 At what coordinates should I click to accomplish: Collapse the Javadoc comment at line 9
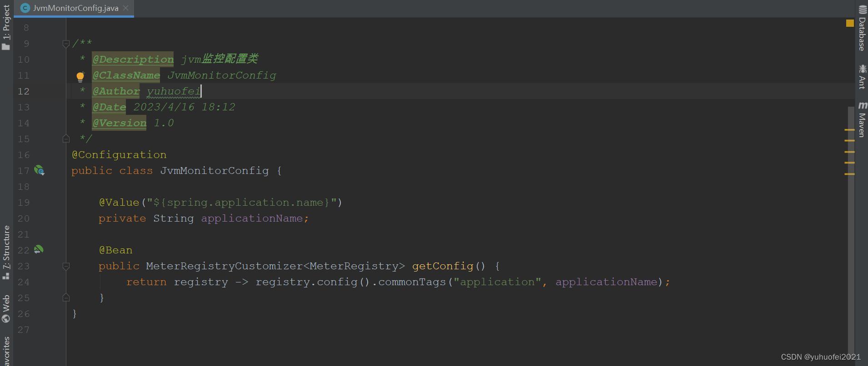(x=66, y=44)
